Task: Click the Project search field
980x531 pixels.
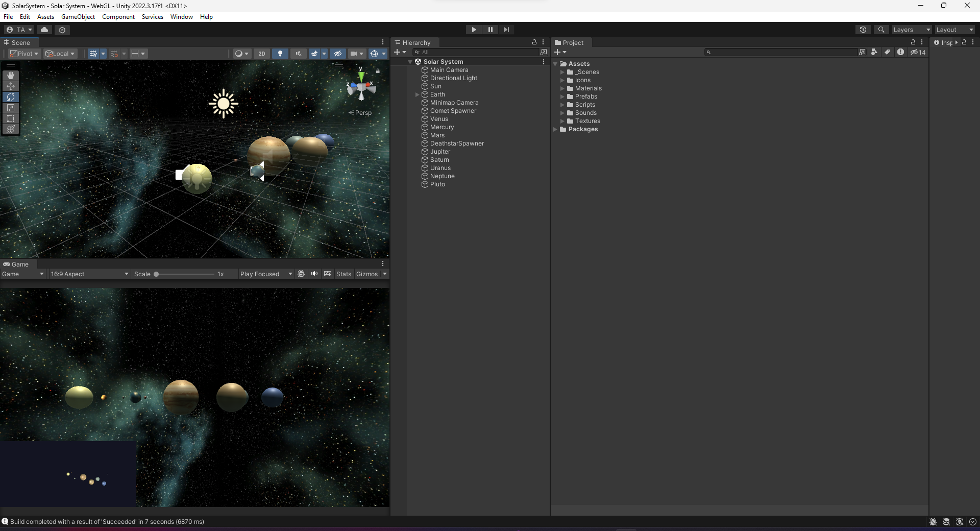Action: [x=781, y=52]
